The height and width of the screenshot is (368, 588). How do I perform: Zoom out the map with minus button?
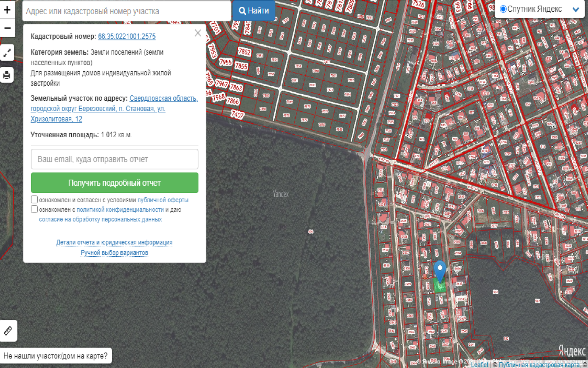[7, 28]
